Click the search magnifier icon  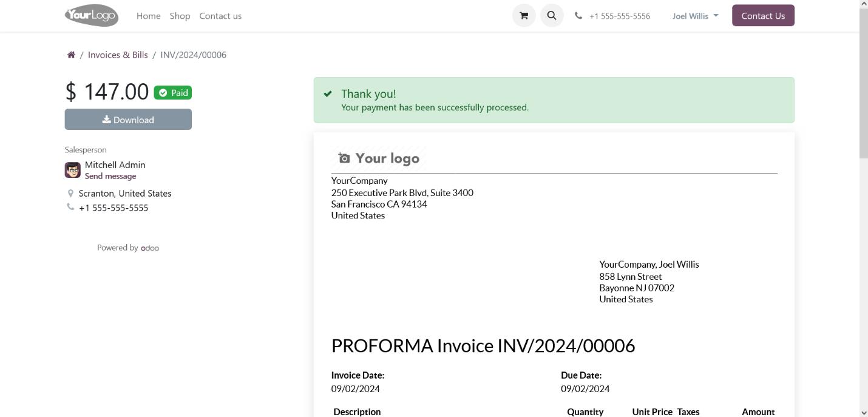[552, 16]
